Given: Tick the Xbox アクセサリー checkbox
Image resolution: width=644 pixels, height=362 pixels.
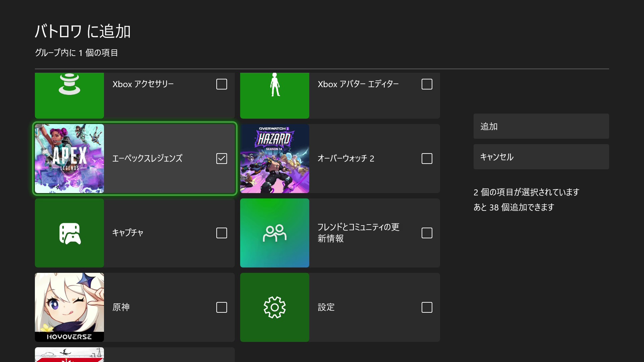Looking at the screenshot, I should (x=222, y=84).
